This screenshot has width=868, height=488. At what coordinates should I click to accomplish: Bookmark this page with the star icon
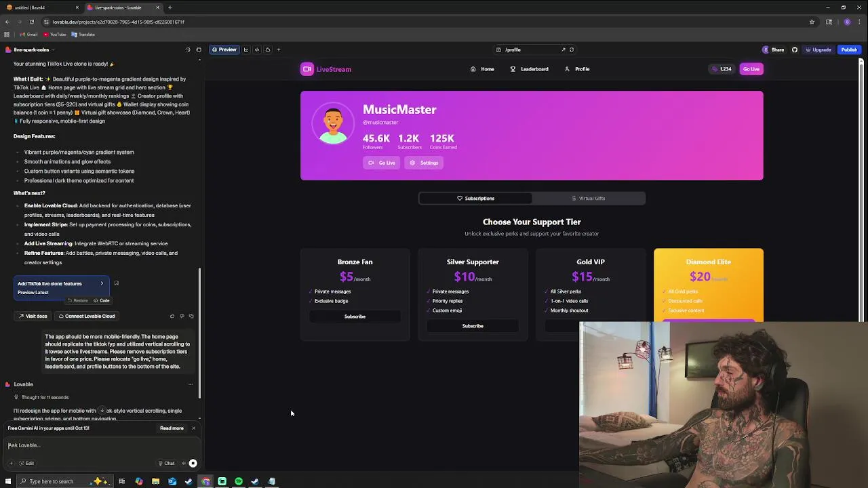click(x=812, y=22)
